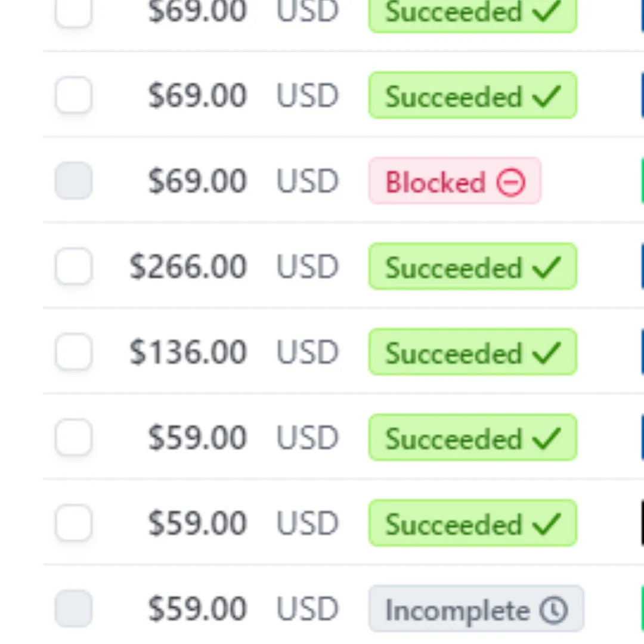Click the USD label in the $266.00 row

[308, 267]
